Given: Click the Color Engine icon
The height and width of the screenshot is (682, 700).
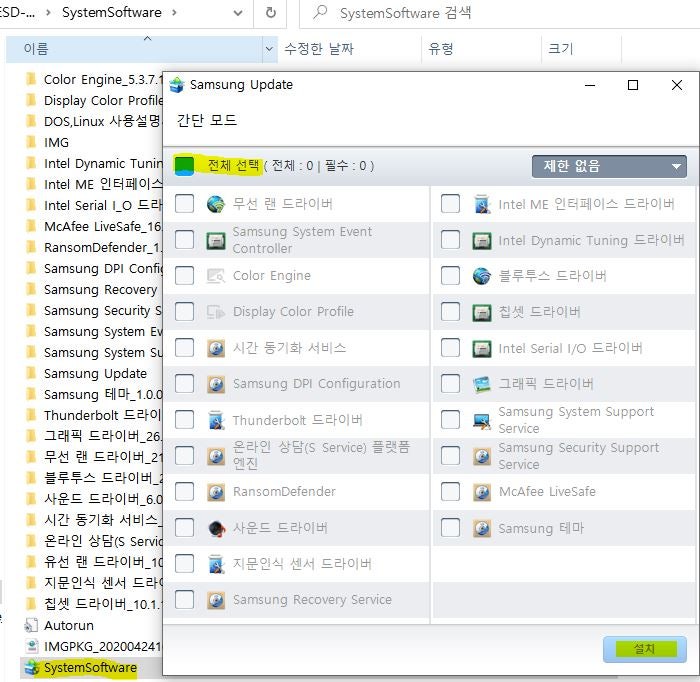Looking at the screenshot, I should point(216,276).
